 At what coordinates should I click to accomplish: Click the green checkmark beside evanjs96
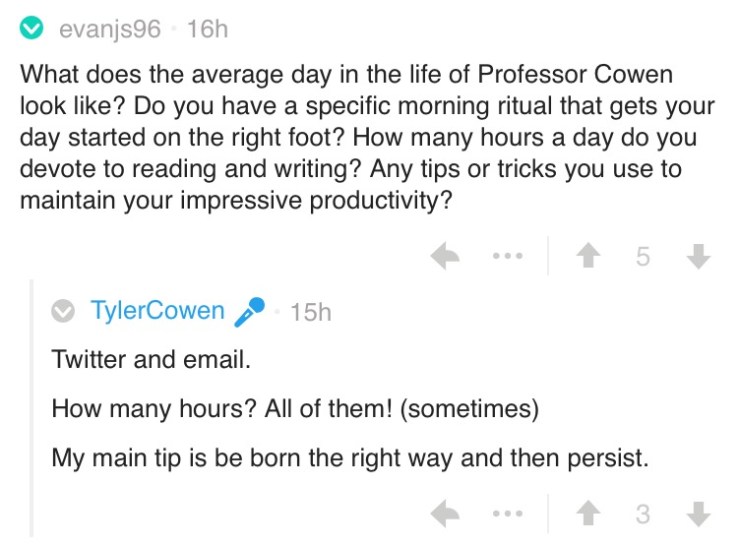pos(33,29)
